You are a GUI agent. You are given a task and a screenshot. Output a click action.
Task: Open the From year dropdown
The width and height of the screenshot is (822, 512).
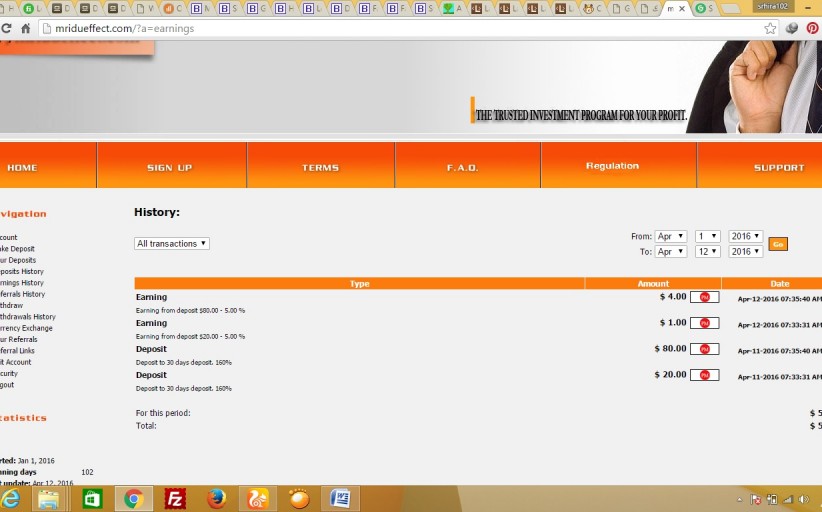[745, 236]
